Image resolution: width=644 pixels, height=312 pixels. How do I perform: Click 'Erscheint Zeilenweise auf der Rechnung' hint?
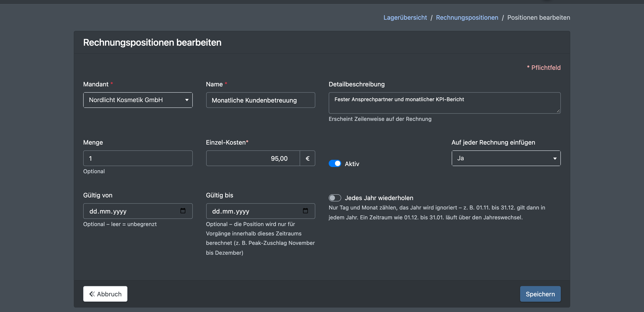point(380,119)
